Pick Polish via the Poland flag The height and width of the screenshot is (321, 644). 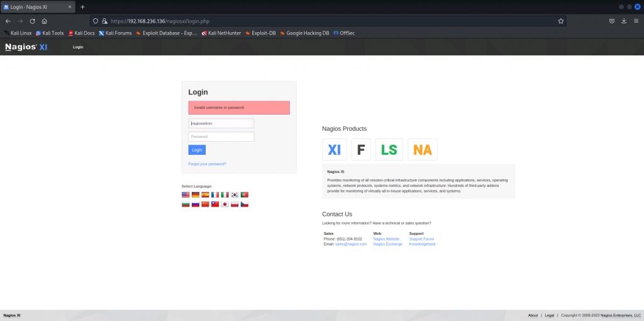[235, 205]
